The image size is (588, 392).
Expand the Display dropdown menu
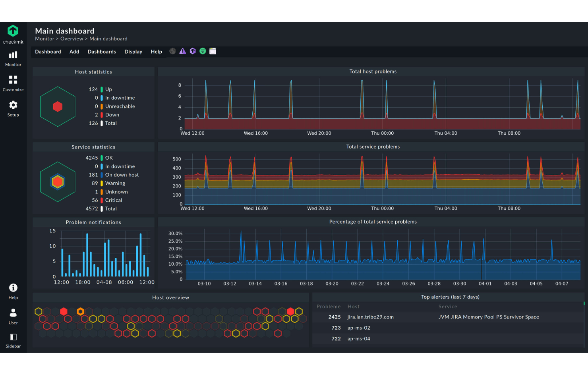133,52
